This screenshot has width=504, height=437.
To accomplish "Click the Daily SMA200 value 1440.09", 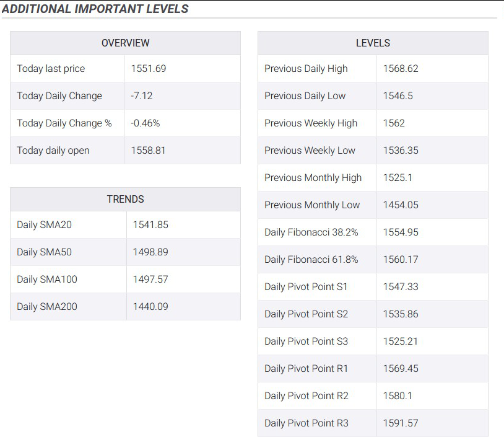I will [x=150, y=306].
